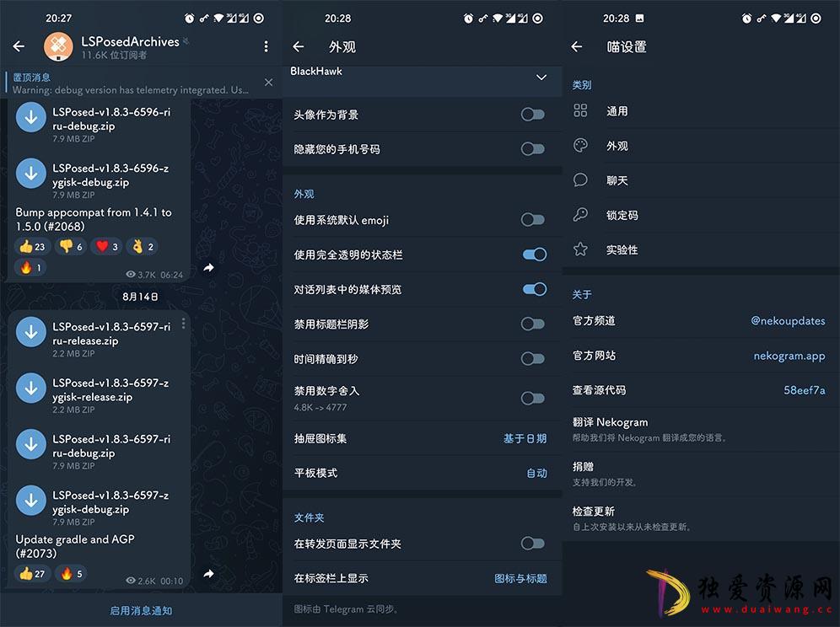Select the 外观 category label in 喵设置
840x627 pixels.
617,146
